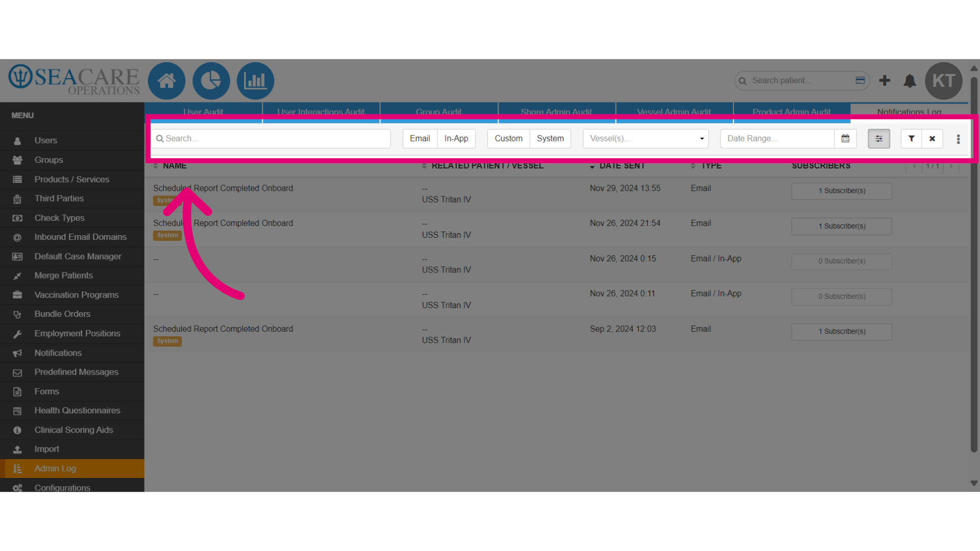This screenshot has width=980, height=551.
Task: Open the KT user avatar menu
Action: click(943, 81)
